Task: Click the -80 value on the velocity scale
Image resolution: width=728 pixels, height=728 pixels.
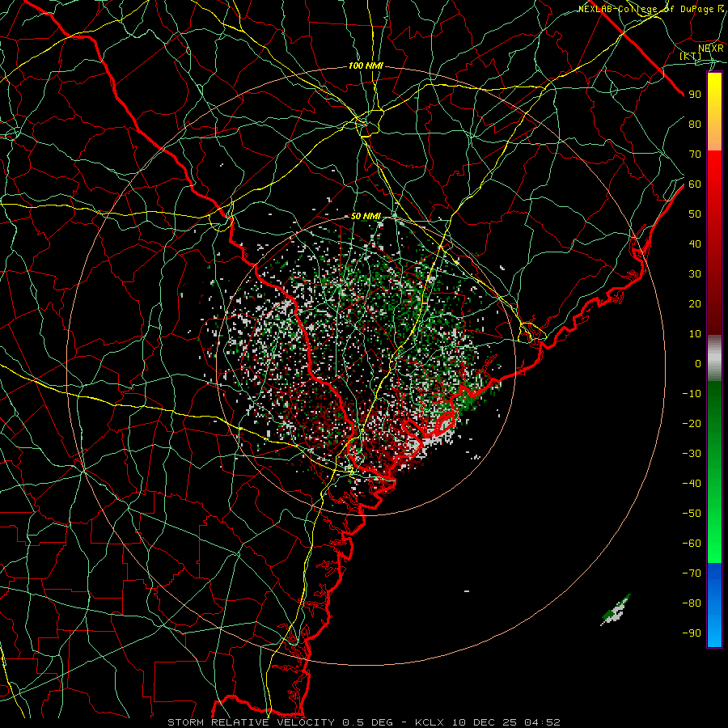Action: (692, 603)
